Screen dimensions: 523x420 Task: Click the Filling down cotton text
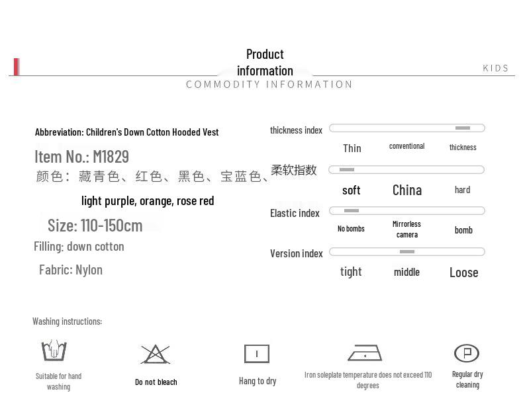pyautogui.click(x=79, y=247)
